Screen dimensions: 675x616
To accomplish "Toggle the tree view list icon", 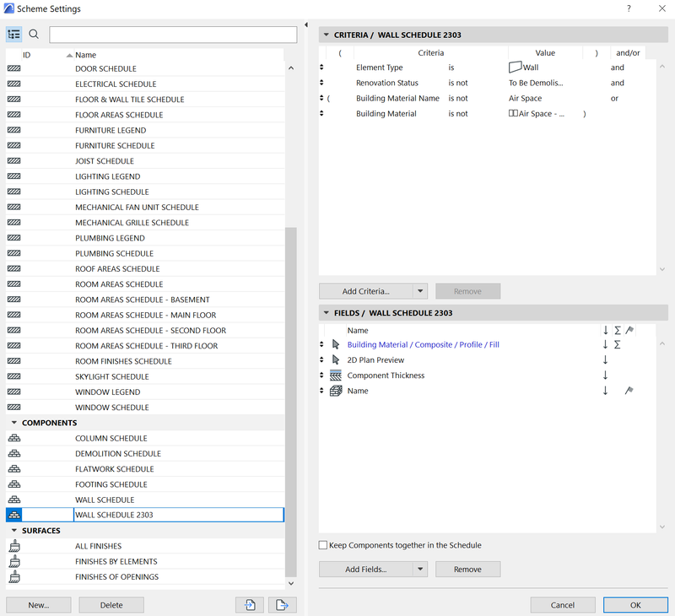I will click(x=13, y=34).
